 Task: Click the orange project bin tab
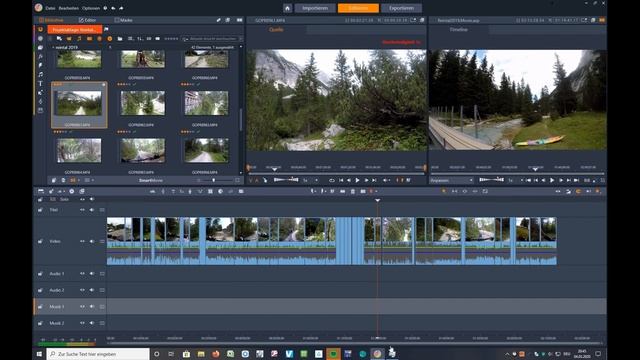tap(74, 29)
